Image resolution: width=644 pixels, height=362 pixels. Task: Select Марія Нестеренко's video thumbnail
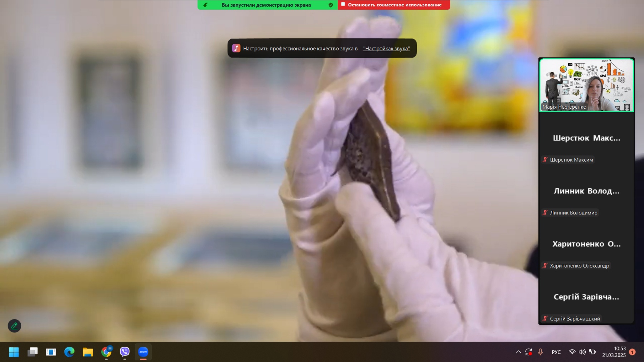(586, 85)
